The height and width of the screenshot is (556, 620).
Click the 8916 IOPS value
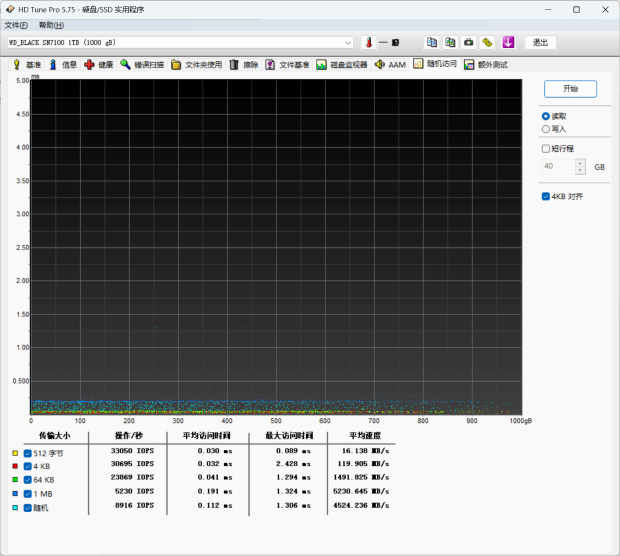click(x=134, y=505)
